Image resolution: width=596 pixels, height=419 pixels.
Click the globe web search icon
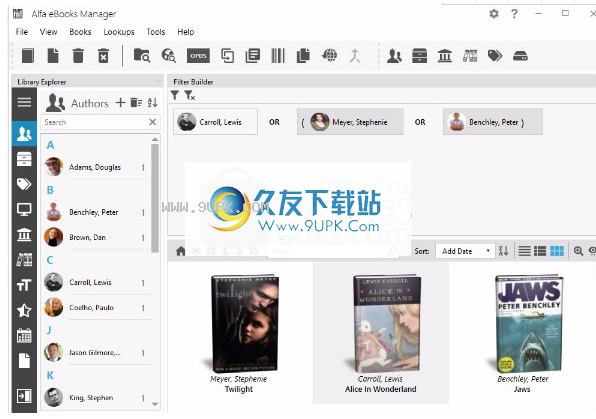tap(168, 56)
